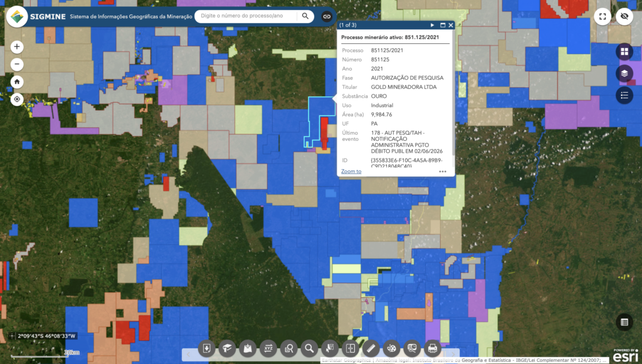Viewport: 642px width, 364px height.
Task: Click the red polygon inside highlighted area
Action: point(324,132)
